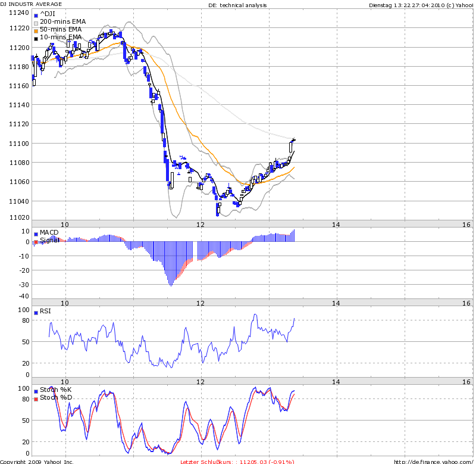
Task: Click the blue ^DJI legend swatch
Action: (36, 15)
